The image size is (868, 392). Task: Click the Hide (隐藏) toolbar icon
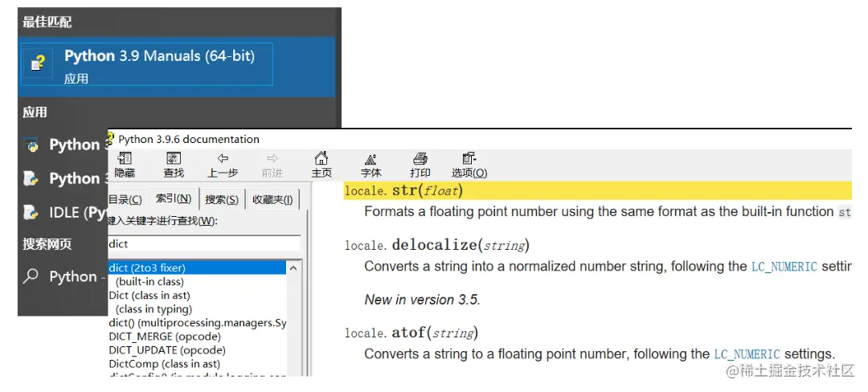click(125, 159)
